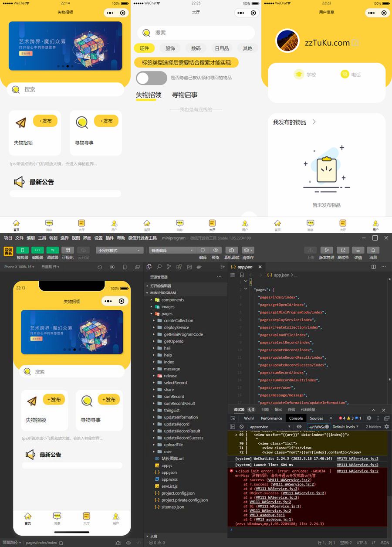The image size is (392, 547).
Task: Click the console filter input field
Action: pyautogui.click(x=318, y=427)
